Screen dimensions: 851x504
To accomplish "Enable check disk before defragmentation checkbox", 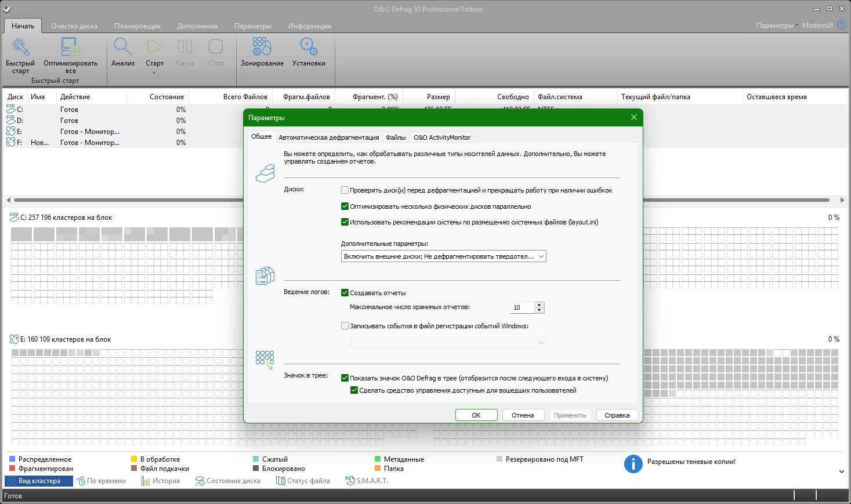I will point(345,190).
